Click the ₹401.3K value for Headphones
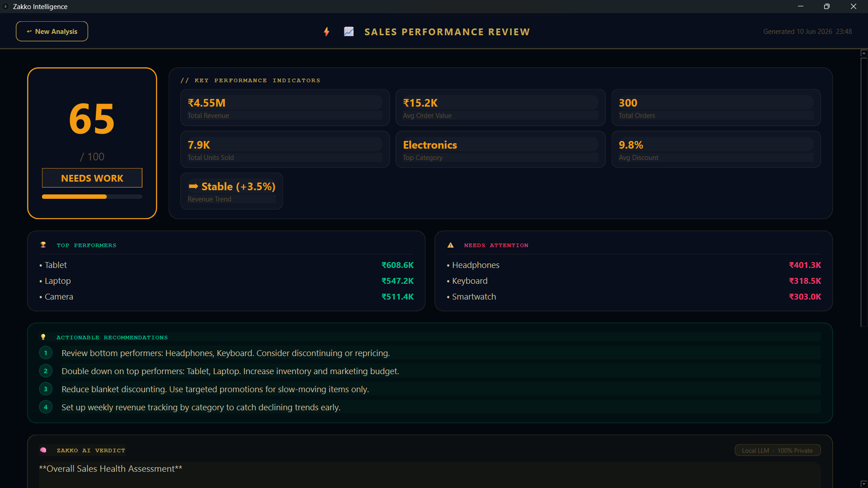This screenshot has width=868, height=488. [x=805, y=265]
